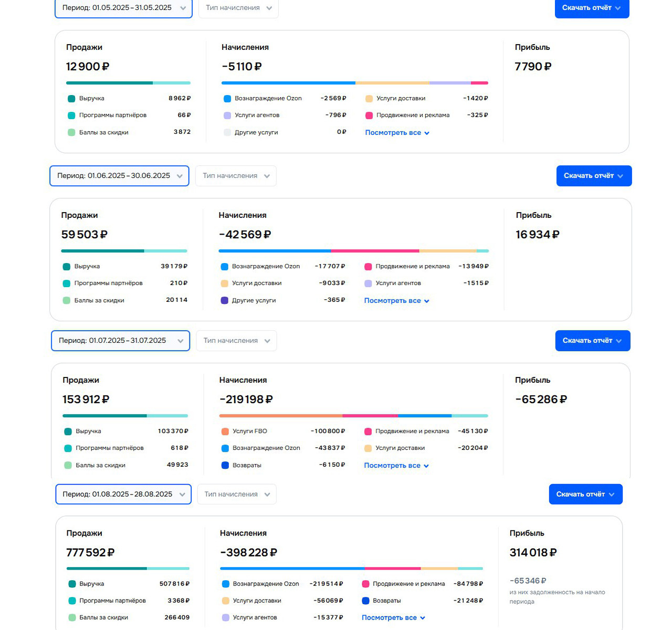Show all July accruals via 'Посмотреть все'

click(x=396, y=466)
